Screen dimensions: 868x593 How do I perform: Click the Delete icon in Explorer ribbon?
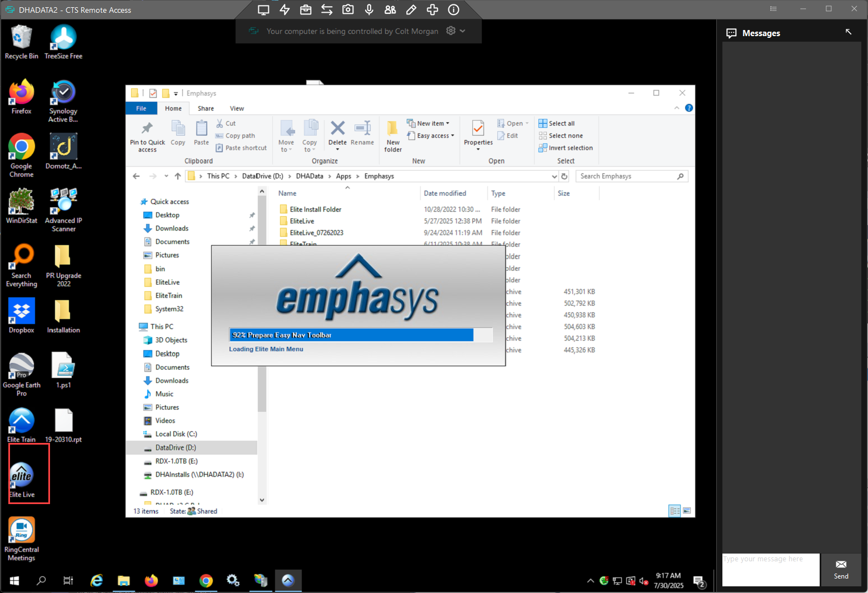337,134
